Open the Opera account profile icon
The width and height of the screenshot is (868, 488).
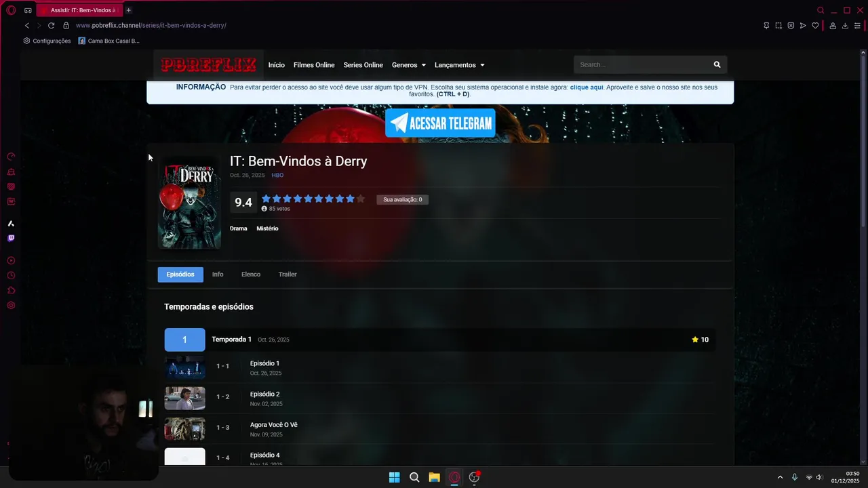coord(833,26)
